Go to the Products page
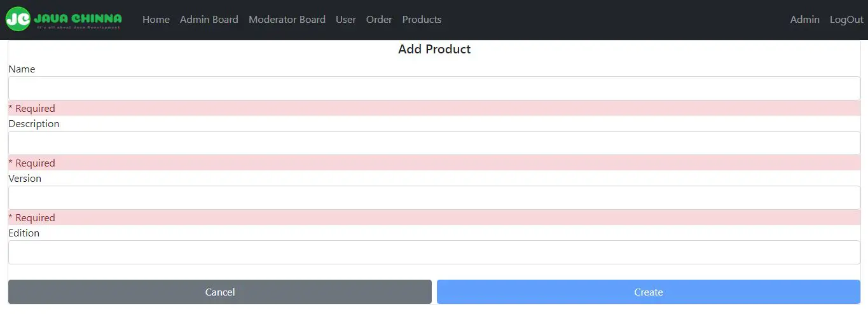This screenshot has width=868, height=314. pyautogui.click(x=422, y=20)
